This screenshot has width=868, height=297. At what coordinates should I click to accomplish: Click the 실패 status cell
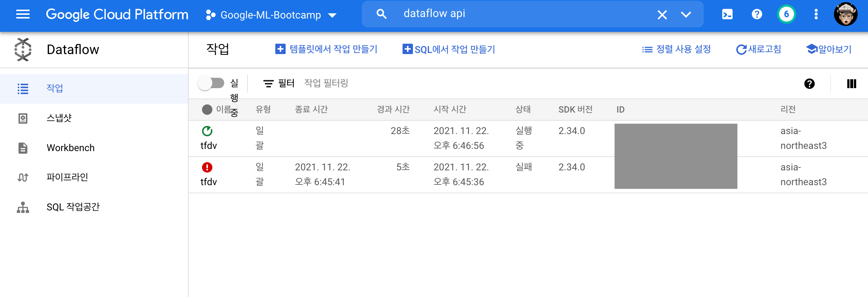point(524,167)
